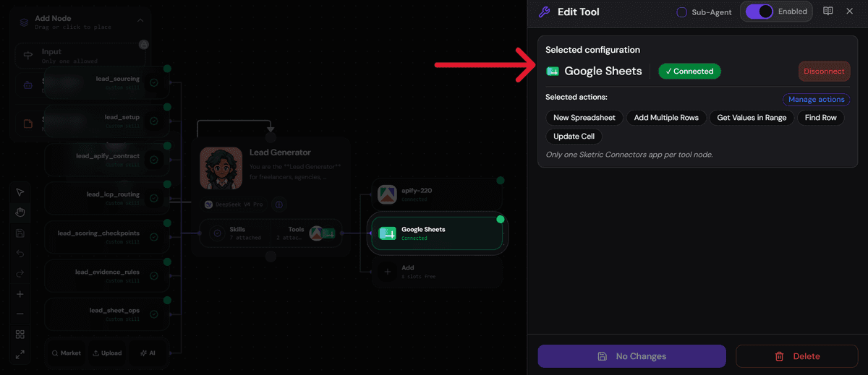This screenshot has height=375, width=868.
Task: Click the Selected actions label
Action: coord(576,97)
